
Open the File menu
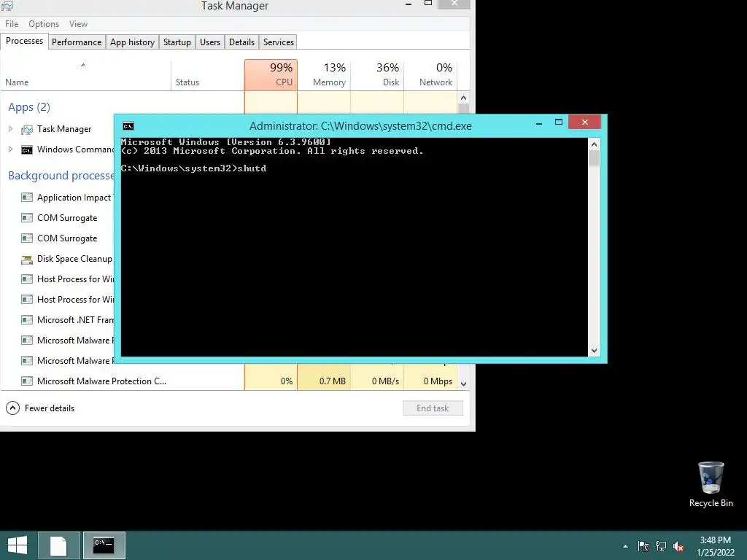tap(12, 24)
